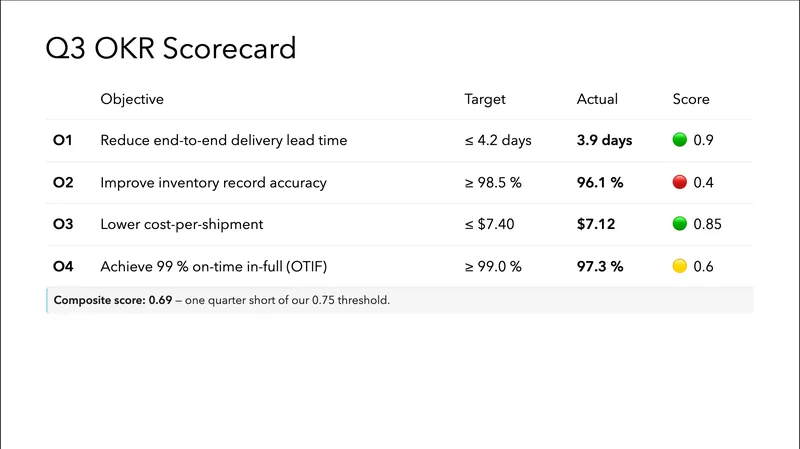This screenshot has width=800, height=449.
Task: Click the ≤ $7.40 target cell
Action: pos(489,225)
